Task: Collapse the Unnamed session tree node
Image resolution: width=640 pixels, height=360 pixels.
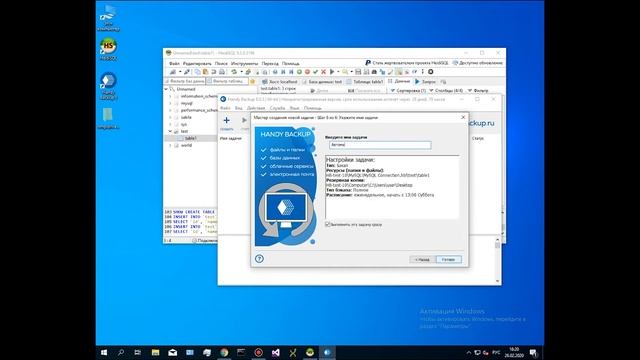Action: point(166,89)
